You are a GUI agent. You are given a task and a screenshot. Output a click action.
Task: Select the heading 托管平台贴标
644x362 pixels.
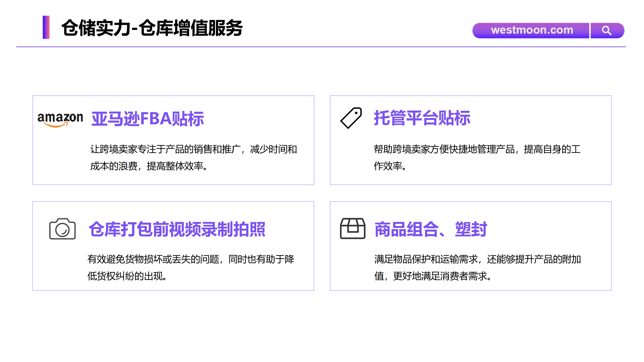pos(422,118)
